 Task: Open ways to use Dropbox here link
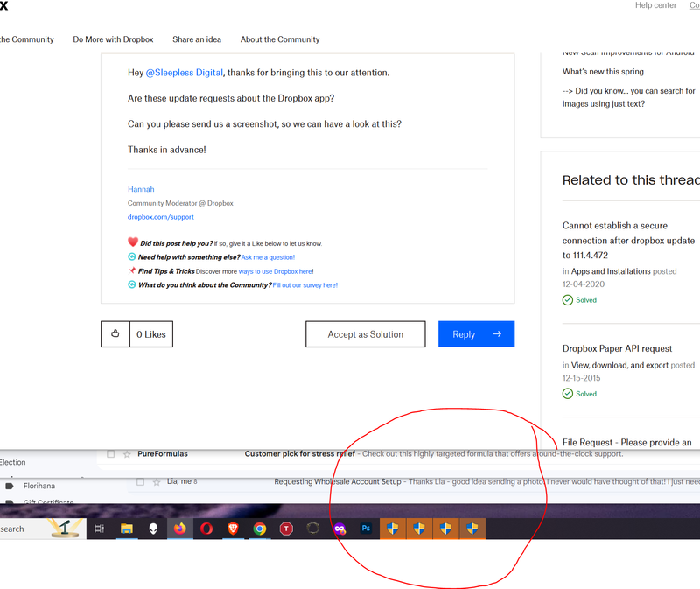(276, 271)
